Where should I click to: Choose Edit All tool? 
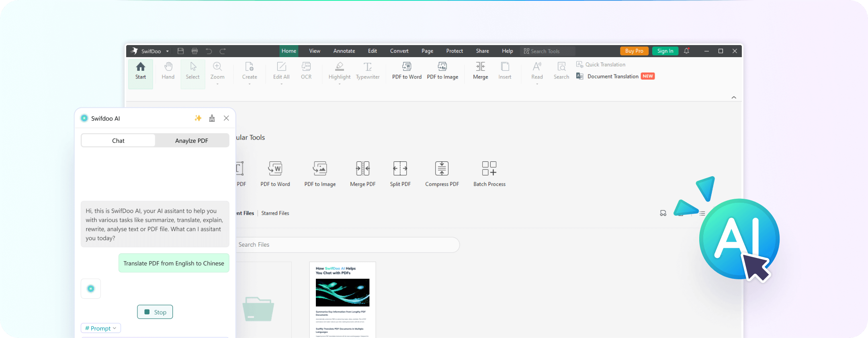pos(281,71)
